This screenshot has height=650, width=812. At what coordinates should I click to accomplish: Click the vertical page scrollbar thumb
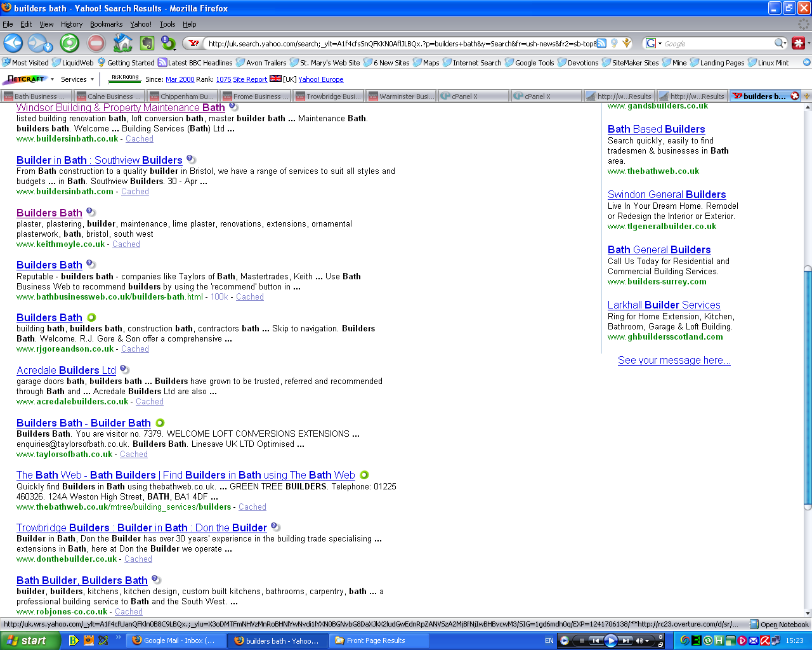(x=807, y=387)
